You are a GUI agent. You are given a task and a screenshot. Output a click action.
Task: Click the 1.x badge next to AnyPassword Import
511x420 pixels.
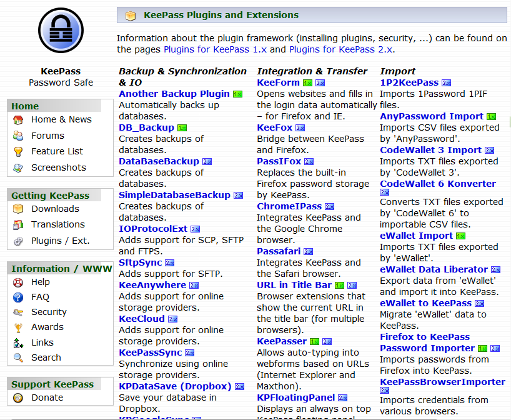coord(492,117)
